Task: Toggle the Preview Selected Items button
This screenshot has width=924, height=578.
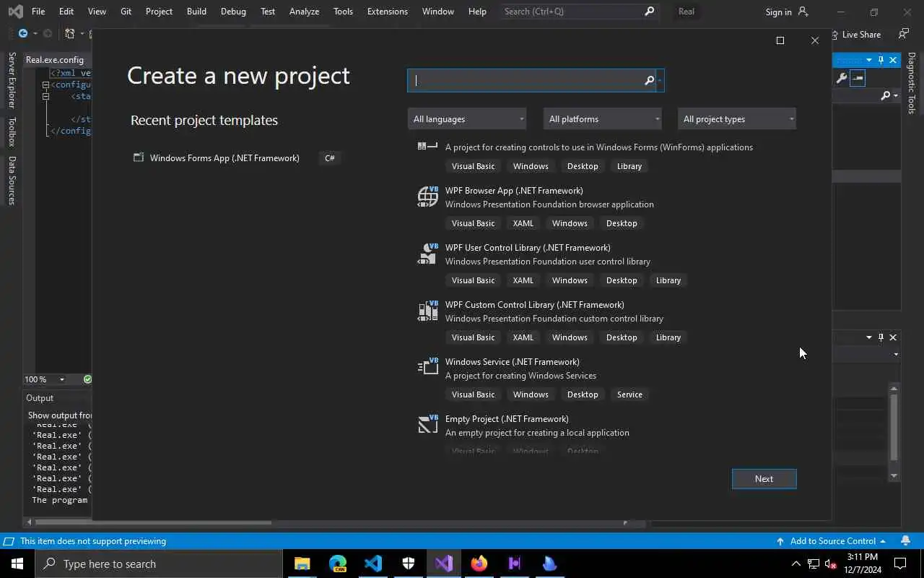Action: point(858,78)
